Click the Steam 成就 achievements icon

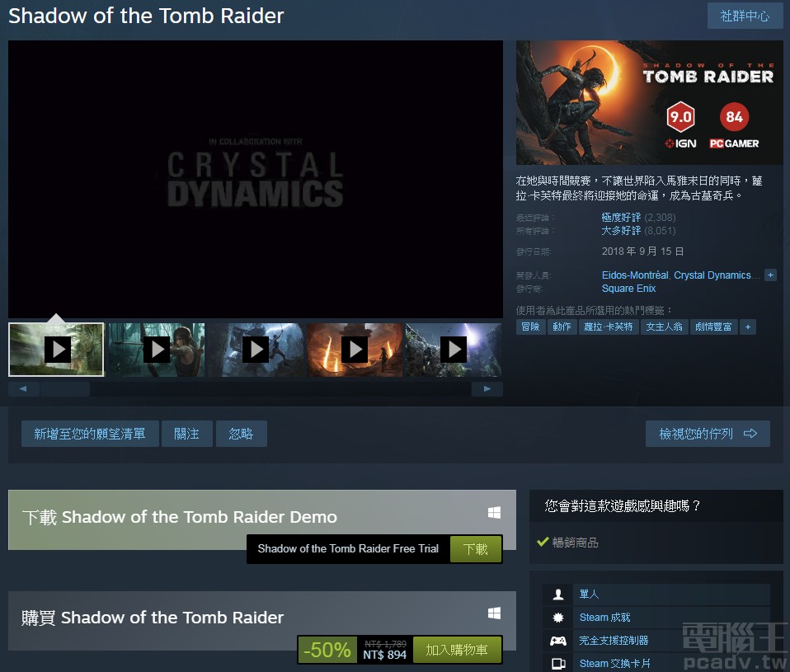tap(558, 617)
